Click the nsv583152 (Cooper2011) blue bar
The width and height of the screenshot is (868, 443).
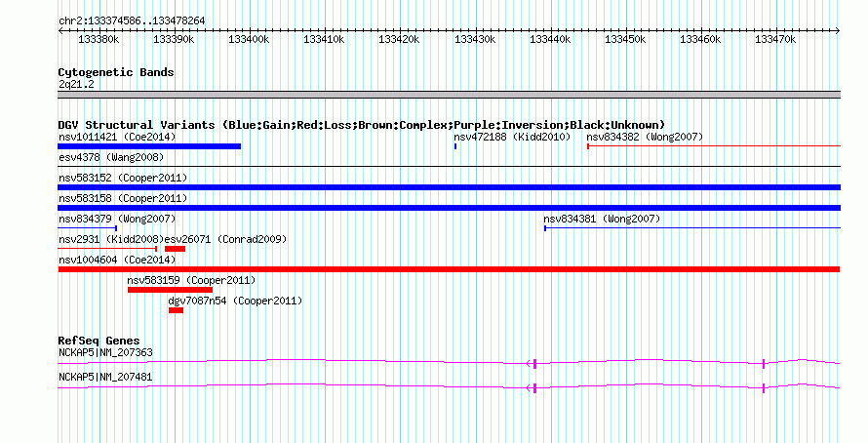tap(450, 187)
